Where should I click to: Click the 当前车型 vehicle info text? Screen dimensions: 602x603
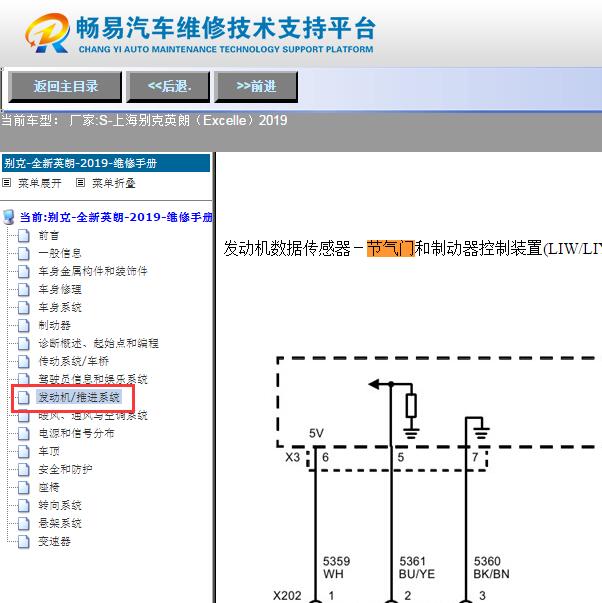click(144, 120)
